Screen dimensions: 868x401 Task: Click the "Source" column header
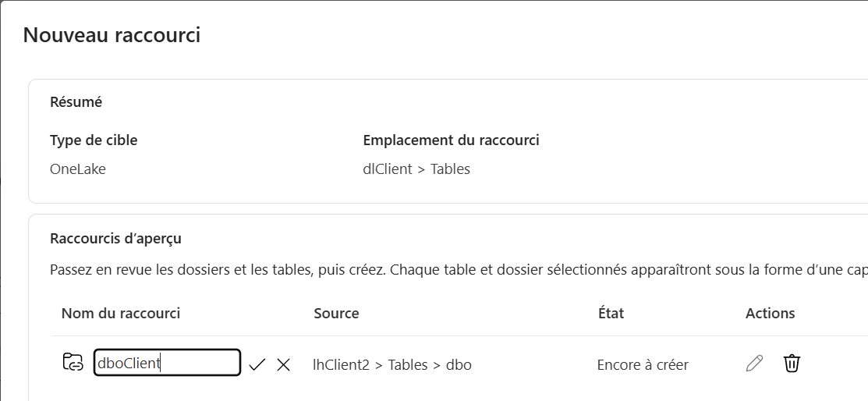coord(336,313)
